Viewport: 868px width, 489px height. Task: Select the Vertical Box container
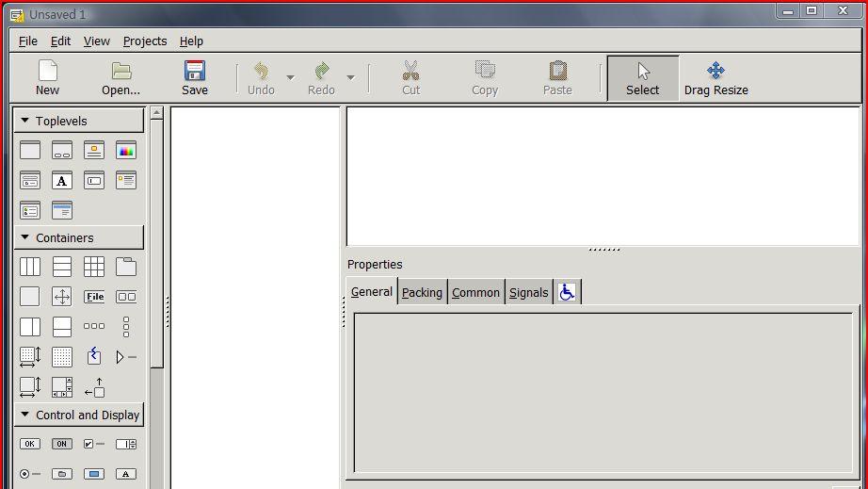pos(62,267)
